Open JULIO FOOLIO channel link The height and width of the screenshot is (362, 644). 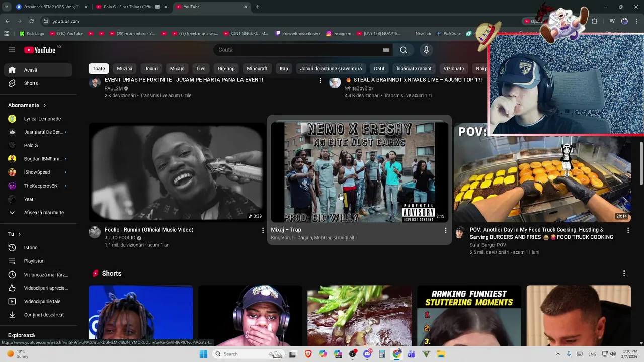[120, 238]
